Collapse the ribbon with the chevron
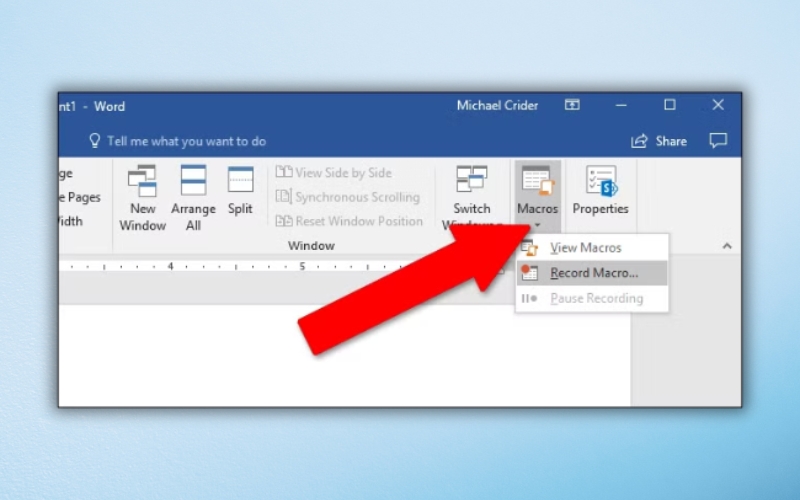Screen dimensions: 800x500 pos(727,246)
